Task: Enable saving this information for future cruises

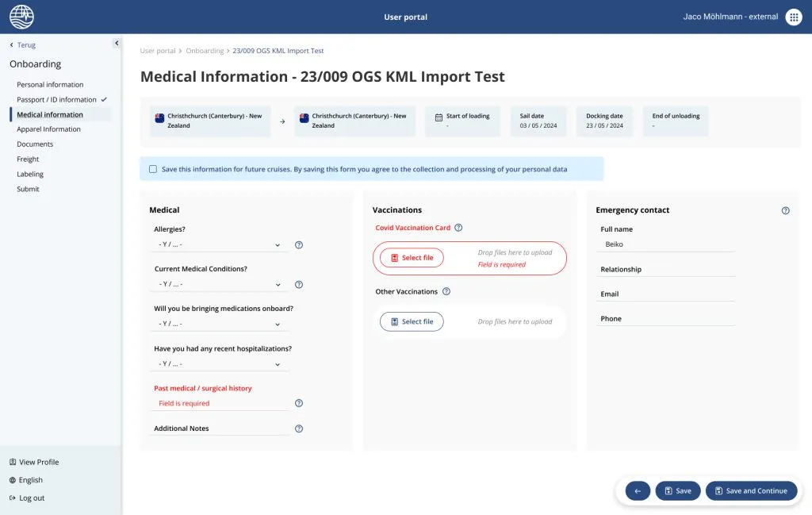Action: (152, 168)
